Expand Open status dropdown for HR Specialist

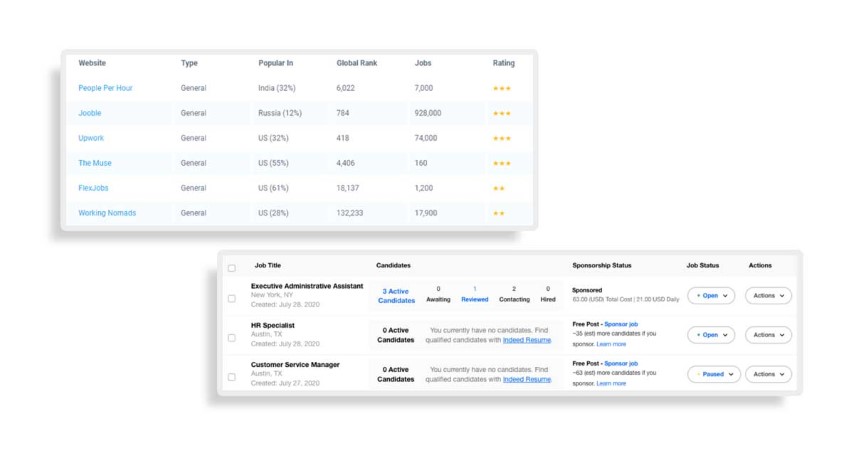click(711, 335)
